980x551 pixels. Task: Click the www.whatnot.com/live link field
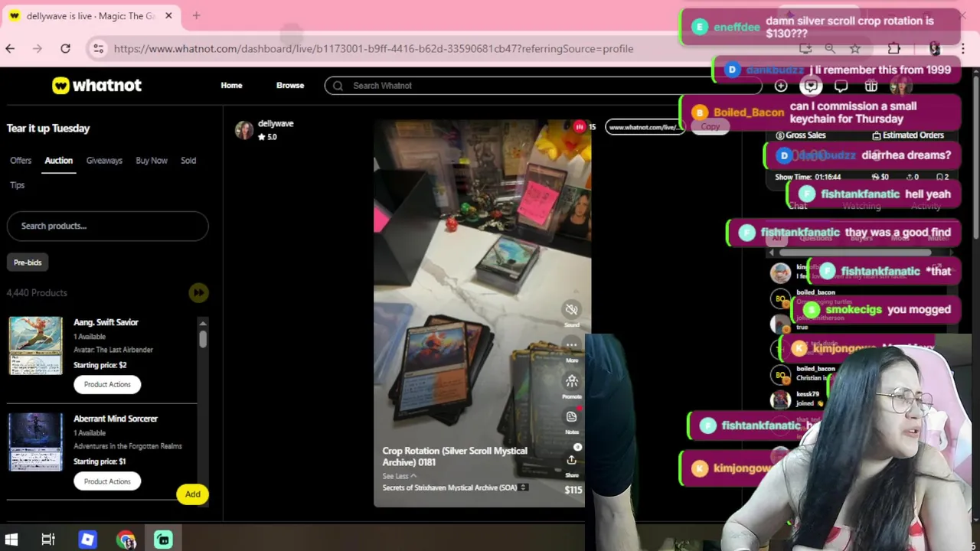(645, 127)
